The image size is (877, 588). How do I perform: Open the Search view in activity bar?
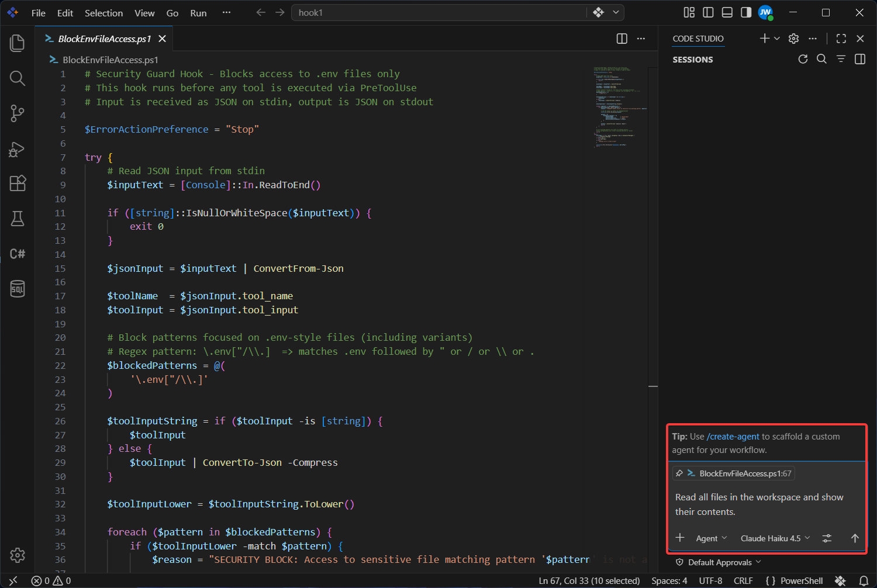pyautogui.click(x=18, y=78)
